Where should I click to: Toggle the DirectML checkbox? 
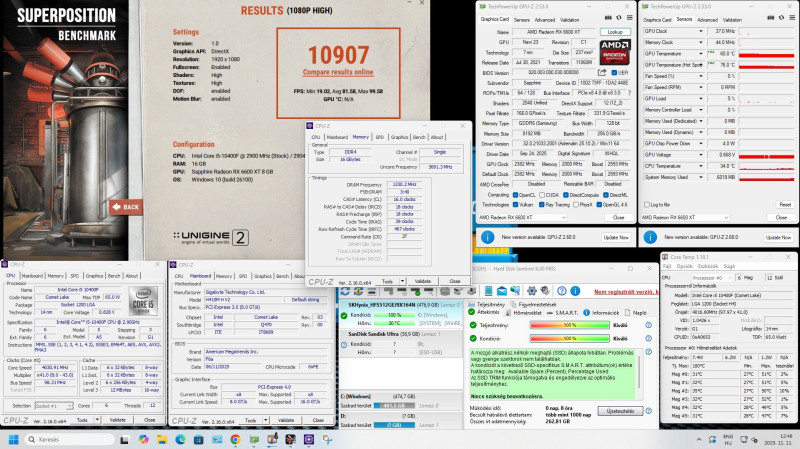coord(606,195)
